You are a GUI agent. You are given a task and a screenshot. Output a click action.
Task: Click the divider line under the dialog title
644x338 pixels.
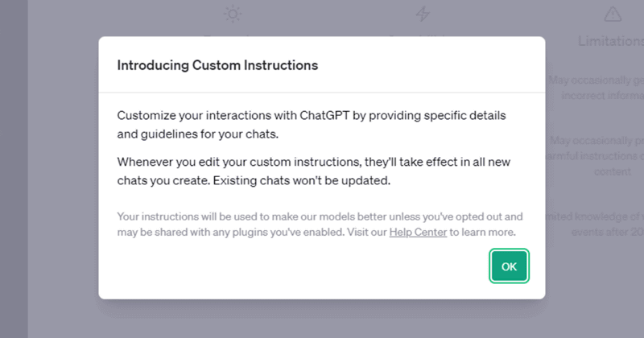tap(322, 93)
